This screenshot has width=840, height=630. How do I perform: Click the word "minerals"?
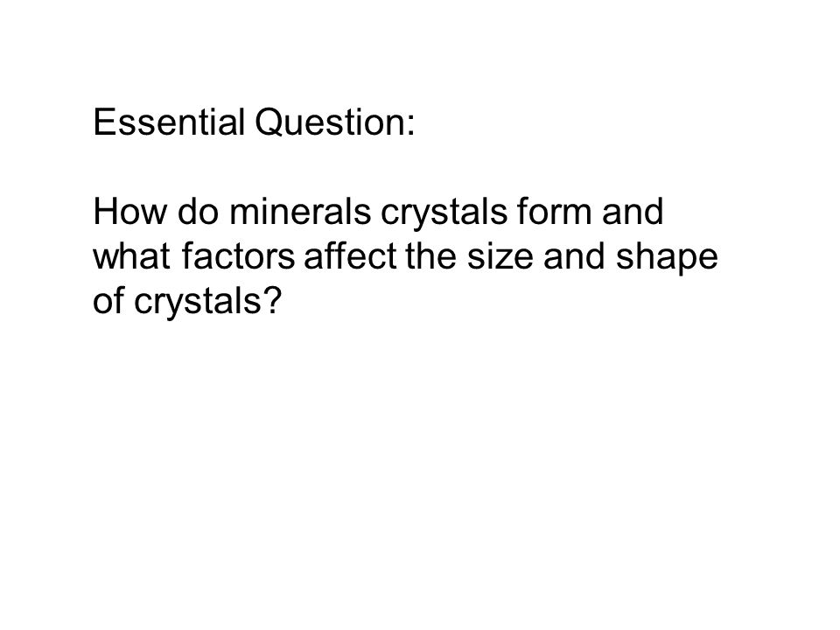tap(300, 212)
